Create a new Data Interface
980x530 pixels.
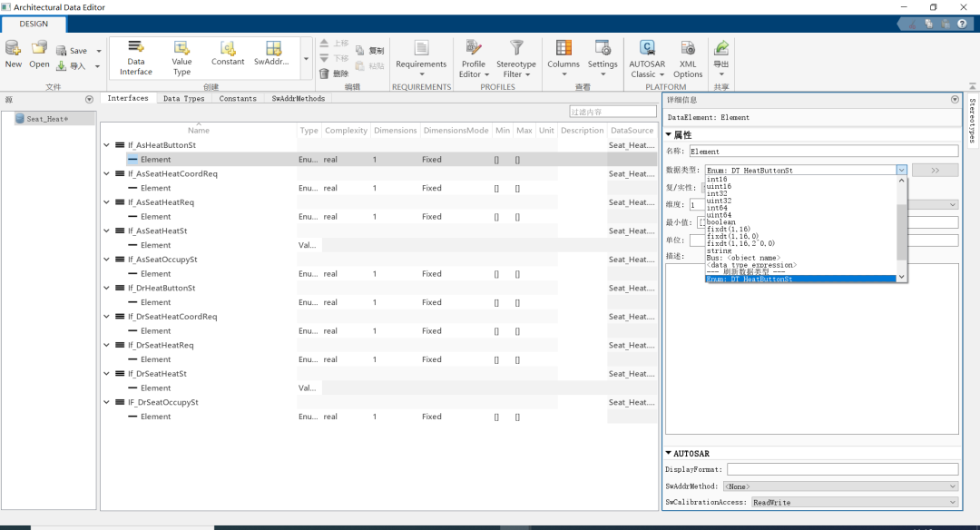click(135, 58)
